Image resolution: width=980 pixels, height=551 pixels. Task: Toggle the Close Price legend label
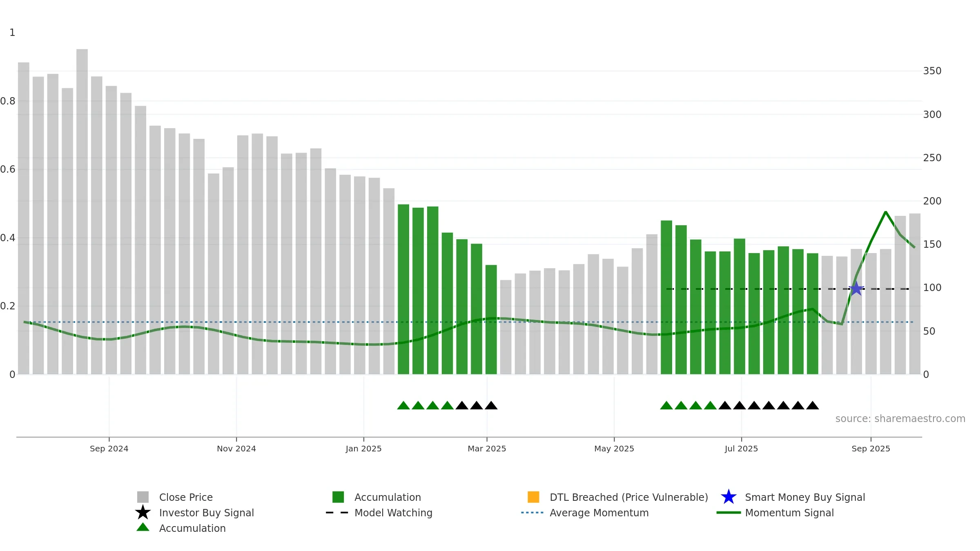(x=186, y=497)
